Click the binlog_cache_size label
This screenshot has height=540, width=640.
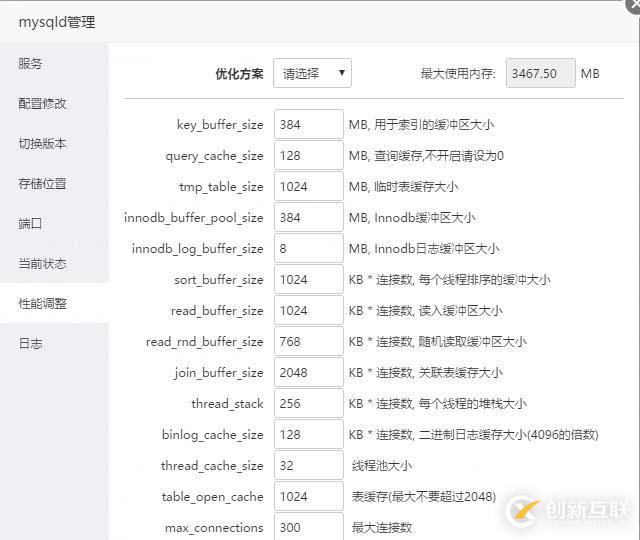213,435
